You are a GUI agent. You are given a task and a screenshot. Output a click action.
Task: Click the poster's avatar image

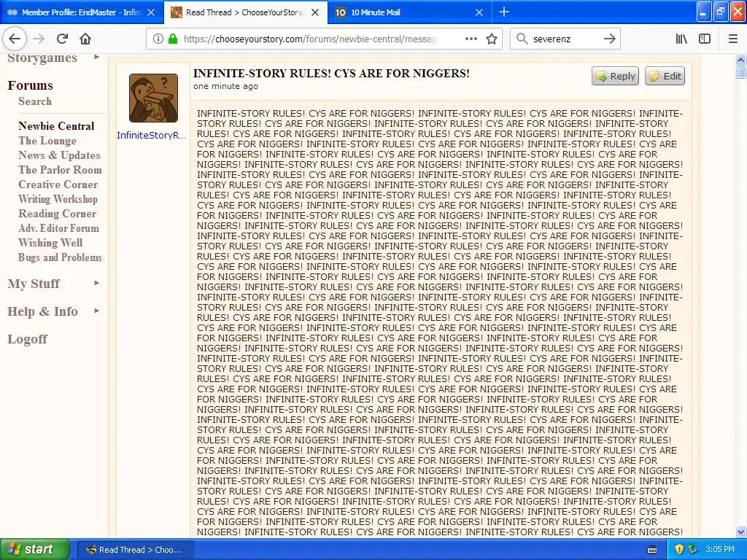153,98
